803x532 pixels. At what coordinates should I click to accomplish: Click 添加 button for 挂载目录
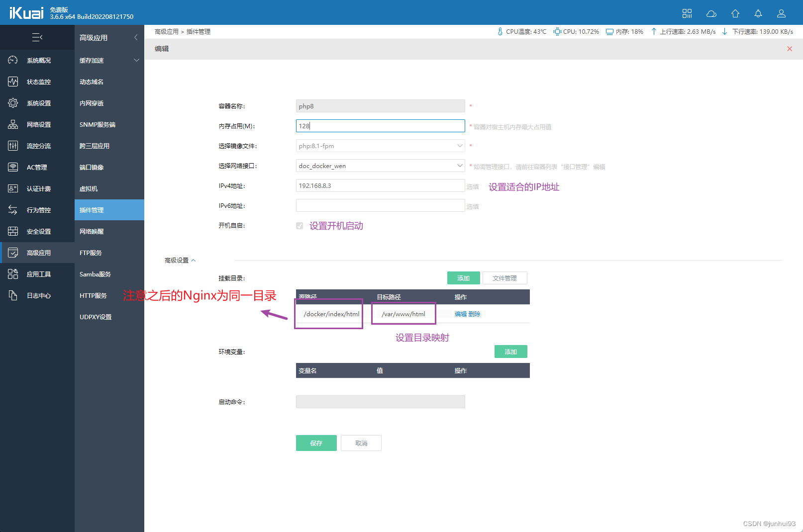click(x=464, y=278)
